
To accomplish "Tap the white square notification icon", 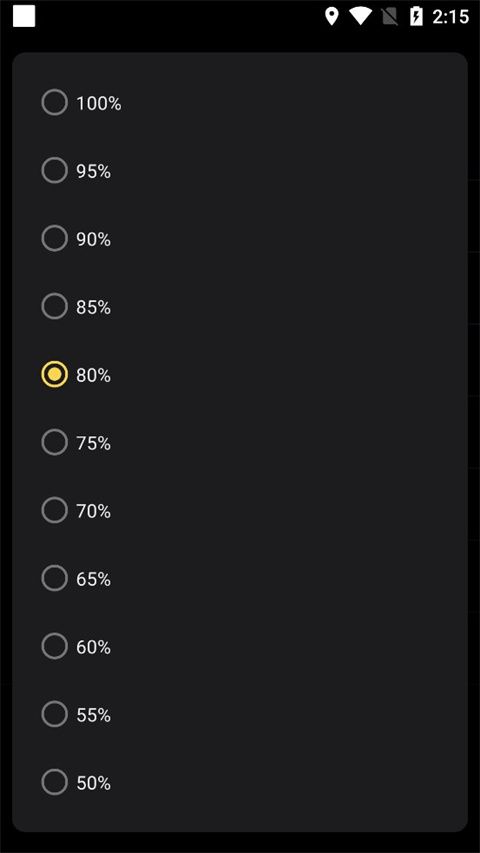I will tap(24, 16).
